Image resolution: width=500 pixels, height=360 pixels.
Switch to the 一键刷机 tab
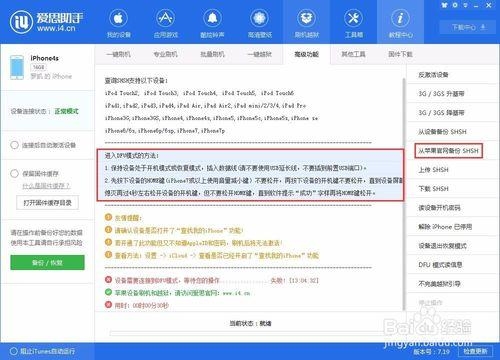[x=118, y=54]
